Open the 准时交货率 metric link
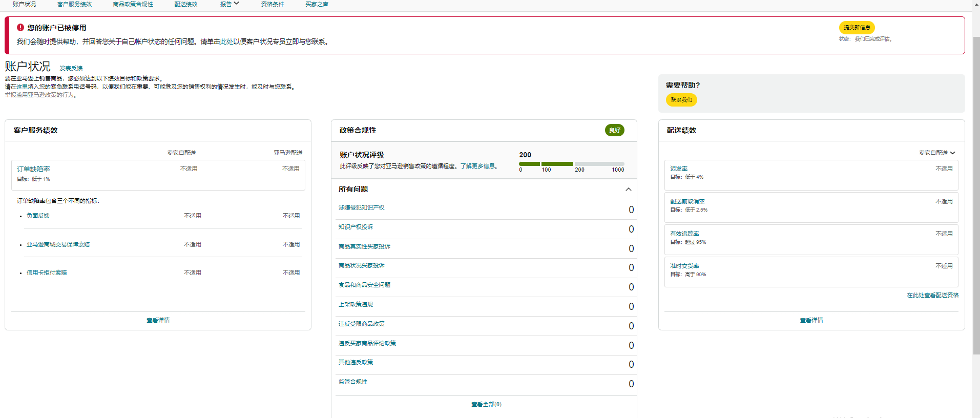The height and width of the screenshot is (418, 980). click(x=684, y=266)
